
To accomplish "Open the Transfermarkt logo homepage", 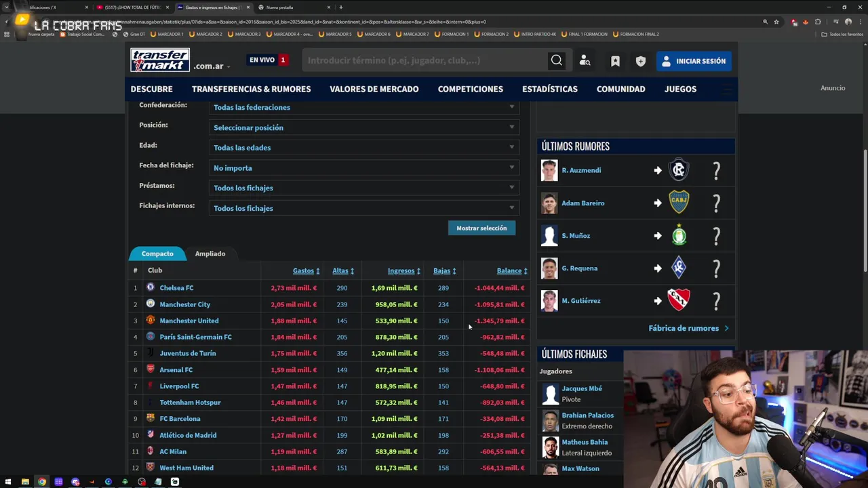I will pyautogui.click(x=160, y=60).
